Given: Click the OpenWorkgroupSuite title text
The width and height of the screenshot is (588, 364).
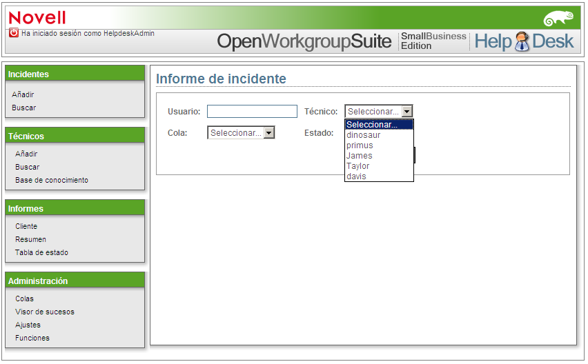Looking at the screenshot, I should [x=304, y=41].
